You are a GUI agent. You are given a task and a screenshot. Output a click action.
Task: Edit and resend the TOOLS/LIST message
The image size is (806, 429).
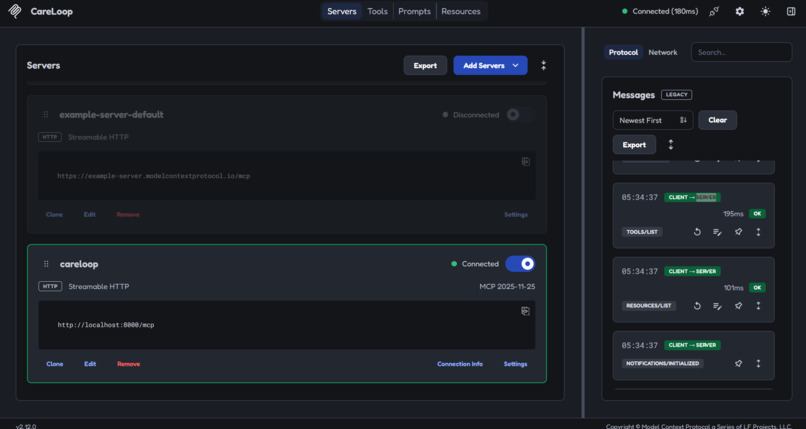(x=718, y=232)
